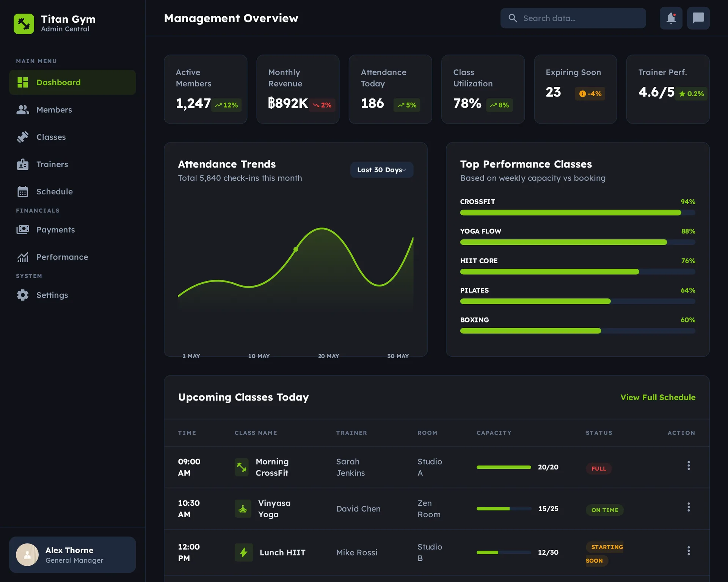Click the Performance chart icon
Screen dimensions: 728x582
pyautogui.click(x=23, y=257)
